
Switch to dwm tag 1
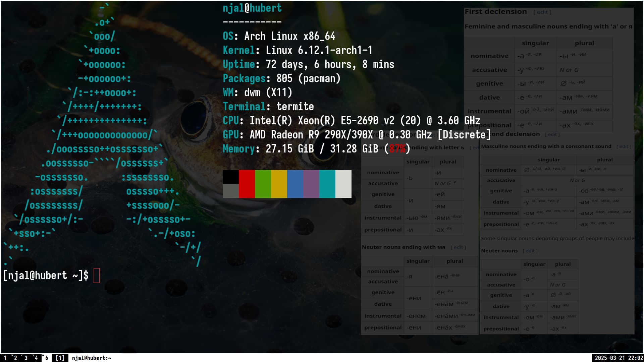[5, 358]
